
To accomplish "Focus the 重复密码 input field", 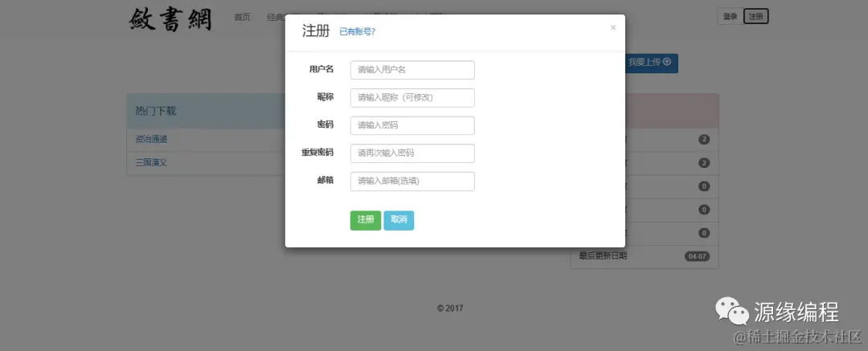I will pos(412,153).
